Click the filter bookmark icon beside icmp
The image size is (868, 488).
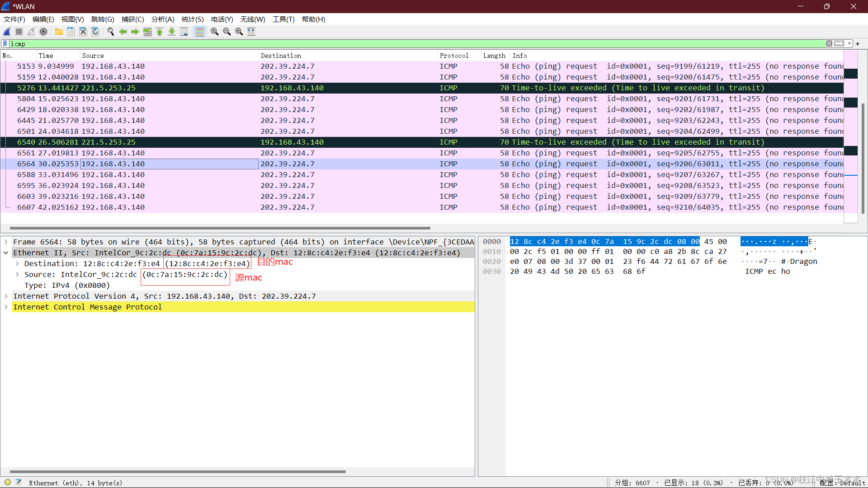coord(5,44)
